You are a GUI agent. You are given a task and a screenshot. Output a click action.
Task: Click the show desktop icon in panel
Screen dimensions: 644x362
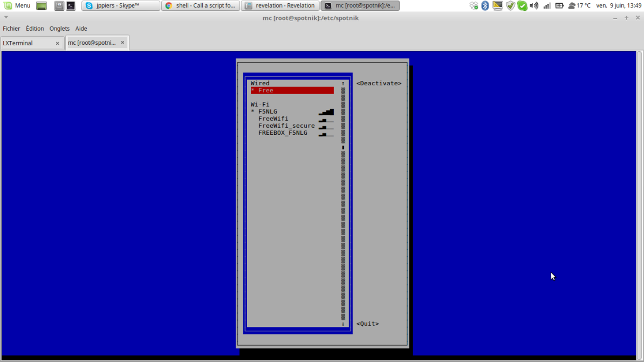click(x=42, y=5)
